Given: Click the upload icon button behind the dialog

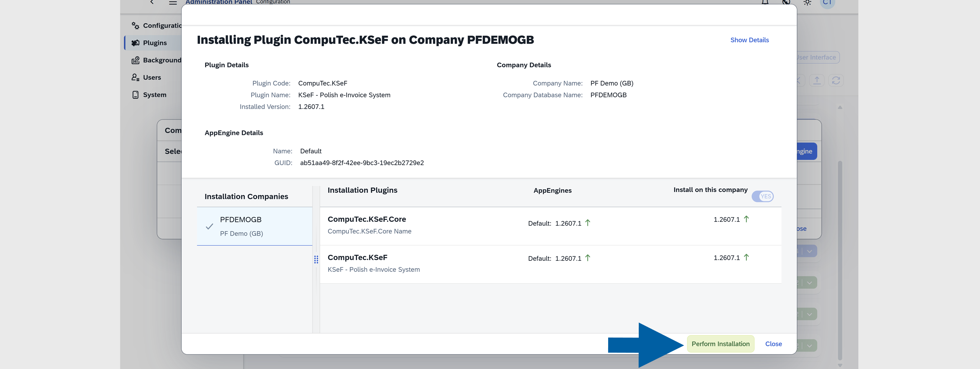Looking at the screenshot, I should tap(817, 80).
